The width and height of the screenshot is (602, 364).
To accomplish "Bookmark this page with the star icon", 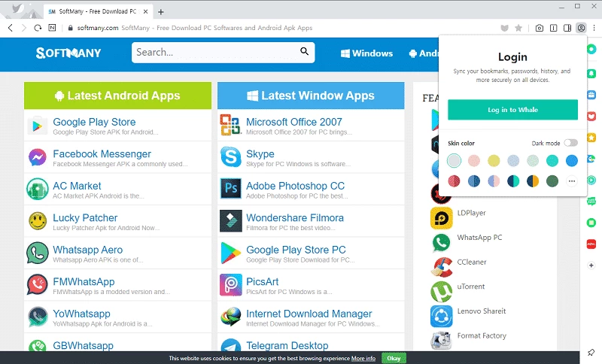I will click(x=518, y=28).
